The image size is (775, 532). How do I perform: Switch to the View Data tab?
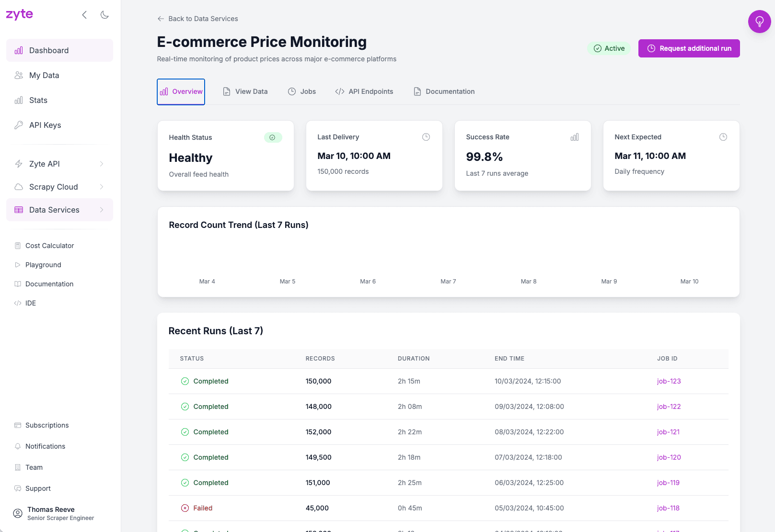pos(245,91)
